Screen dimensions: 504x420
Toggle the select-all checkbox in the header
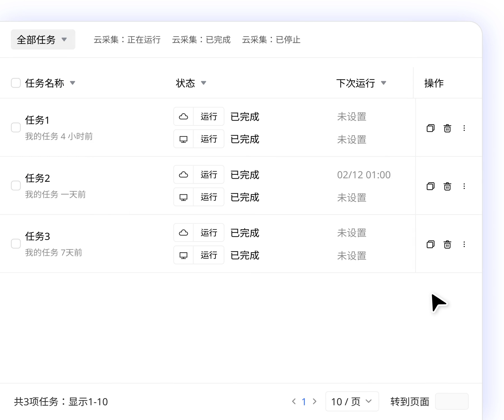[x=16, y=83]
